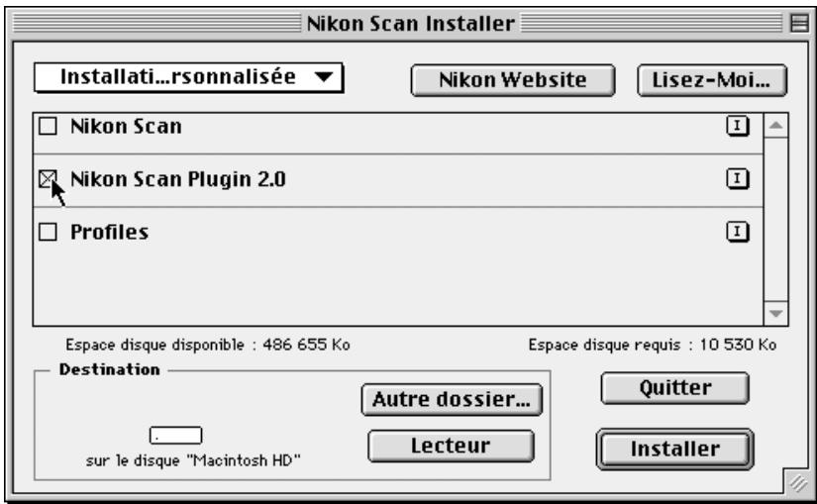
Task: Open info for Nikon Scan Plugin 2.0
Action: point(737,179)
